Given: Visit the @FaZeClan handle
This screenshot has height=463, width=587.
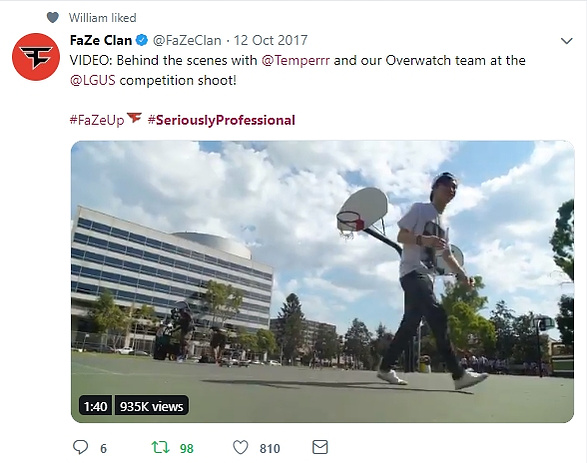Looking at the screenshot, I should click(187, 40).
